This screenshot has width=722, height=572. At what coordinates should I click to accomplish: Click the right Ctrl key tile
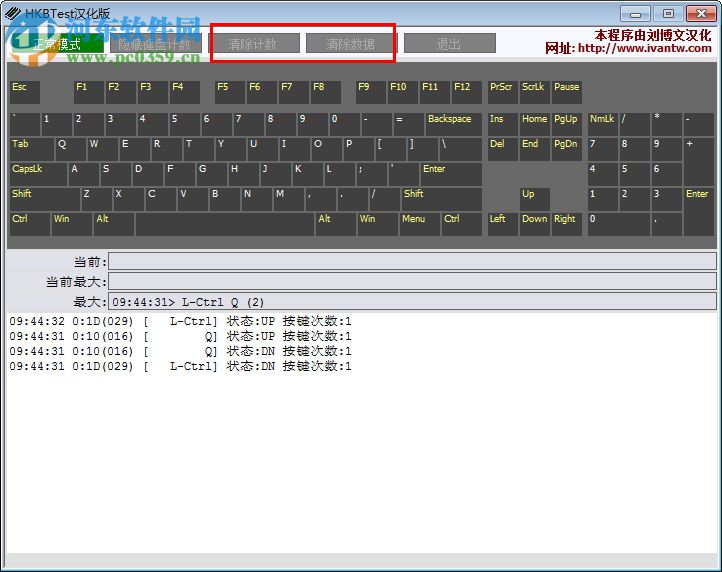pyautogui.click(x=462, y=224)
